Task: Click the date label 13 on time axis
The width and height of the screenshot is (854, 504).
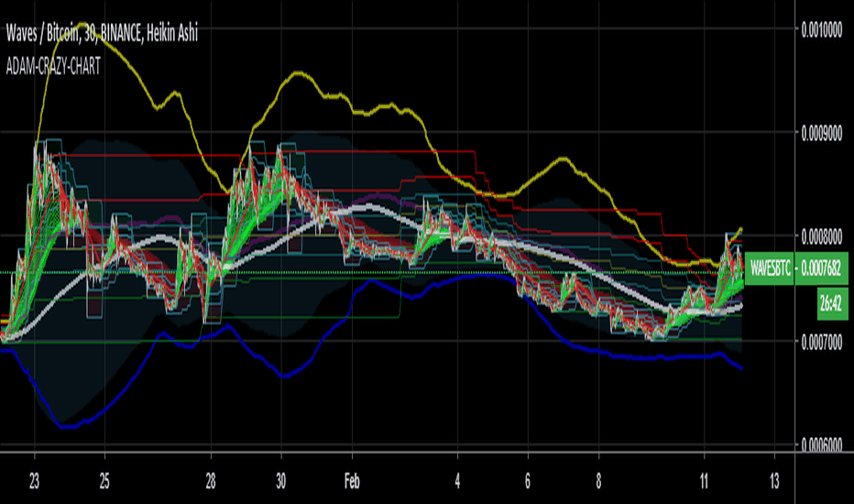Action: point(774,482)
